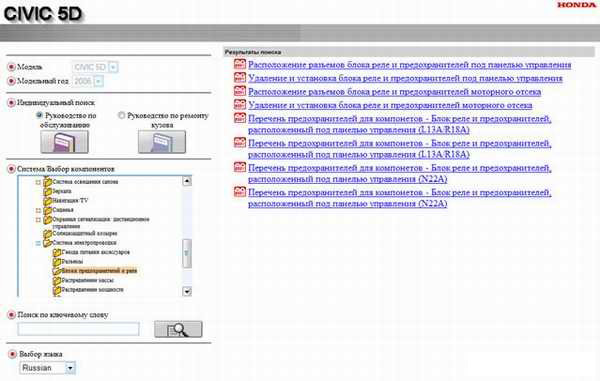The width and height of the screenshot is (600, 381).
Task: Select 'Руководство по ремонту кузова' radio option
Action: tap(121, 115)
